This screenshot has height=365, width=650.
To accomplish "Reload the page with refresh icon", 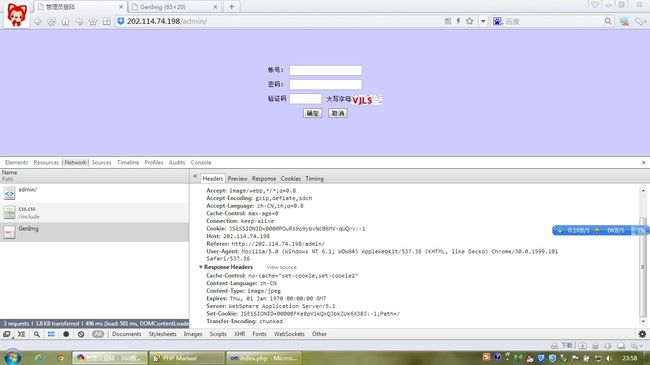I will click(51, 22).
